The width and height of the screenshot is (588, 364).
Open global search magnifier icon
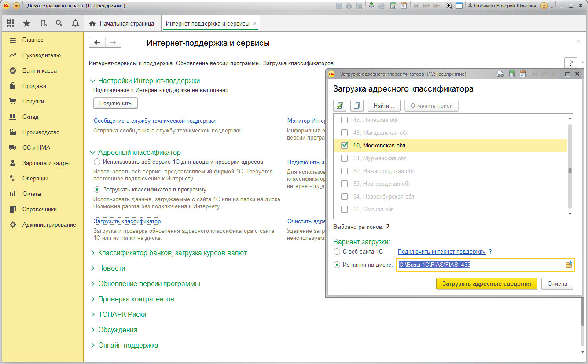click(59, 23)
